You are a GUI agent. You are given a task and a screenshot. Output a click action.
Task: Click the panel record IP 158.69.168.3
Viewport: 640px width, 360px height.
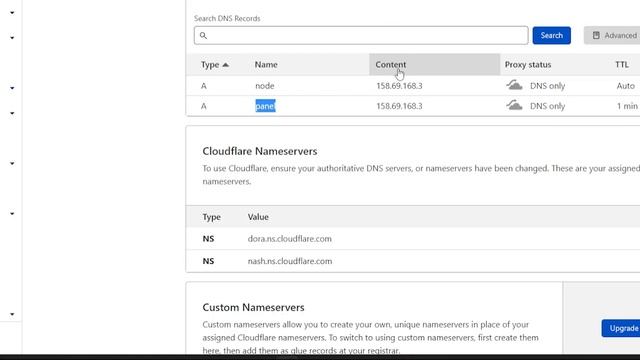point(399,106)
